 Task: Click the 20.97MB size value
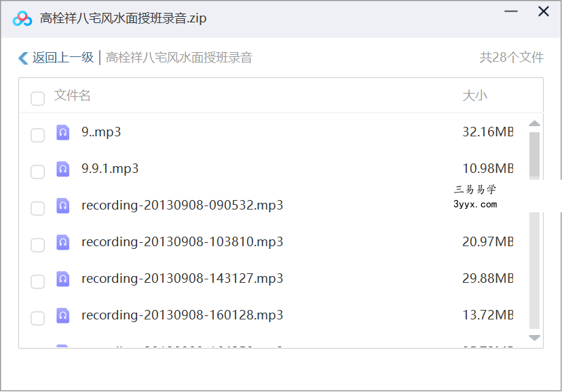tap(488, 242)
